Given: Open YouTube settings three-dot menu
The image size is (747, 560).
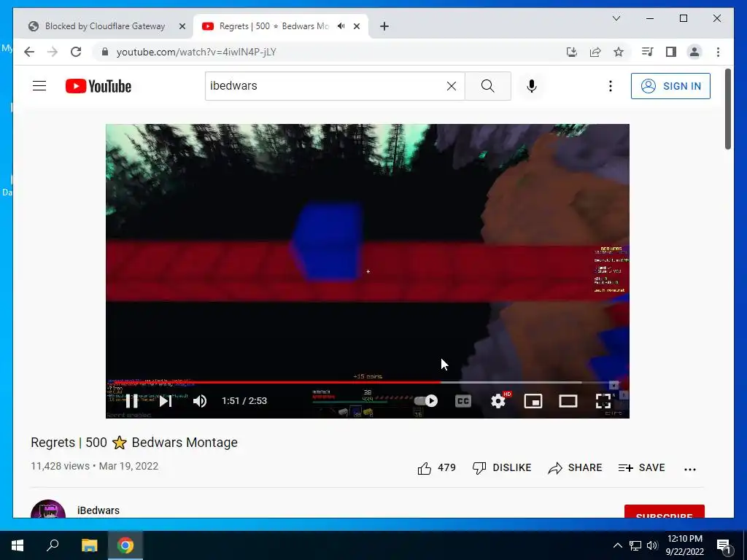Looking at the screenshot, I should [611, 86].
